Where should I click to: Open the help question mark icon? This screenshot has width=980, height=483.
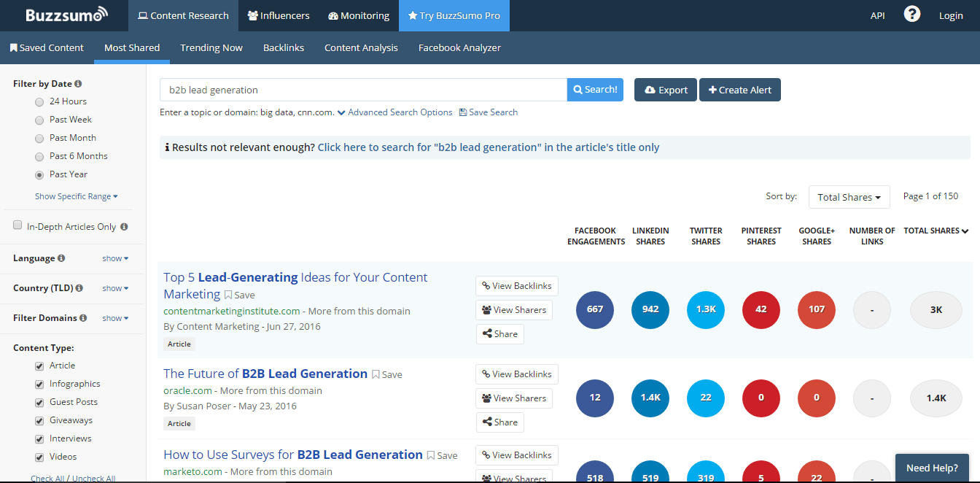click(x=911, y=15)
